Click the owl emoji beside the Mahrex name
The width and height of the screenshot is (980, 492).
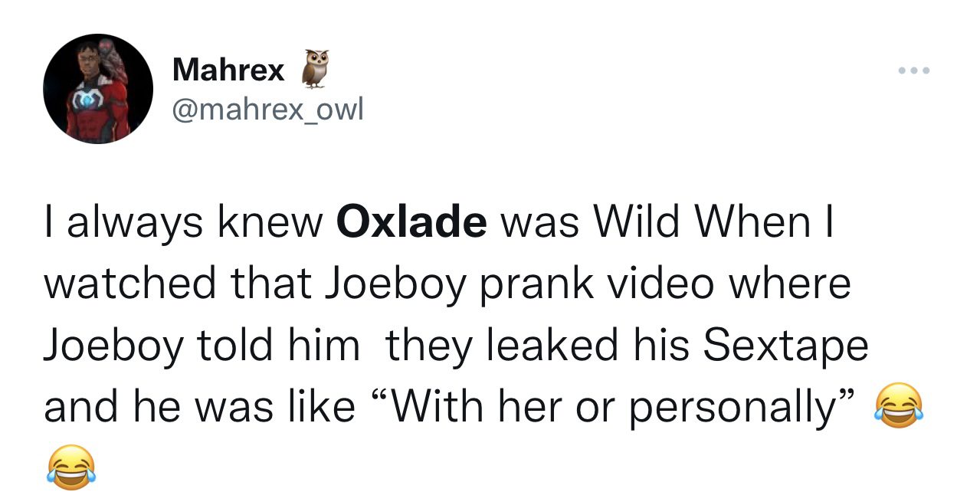click(x=313, y=68)
